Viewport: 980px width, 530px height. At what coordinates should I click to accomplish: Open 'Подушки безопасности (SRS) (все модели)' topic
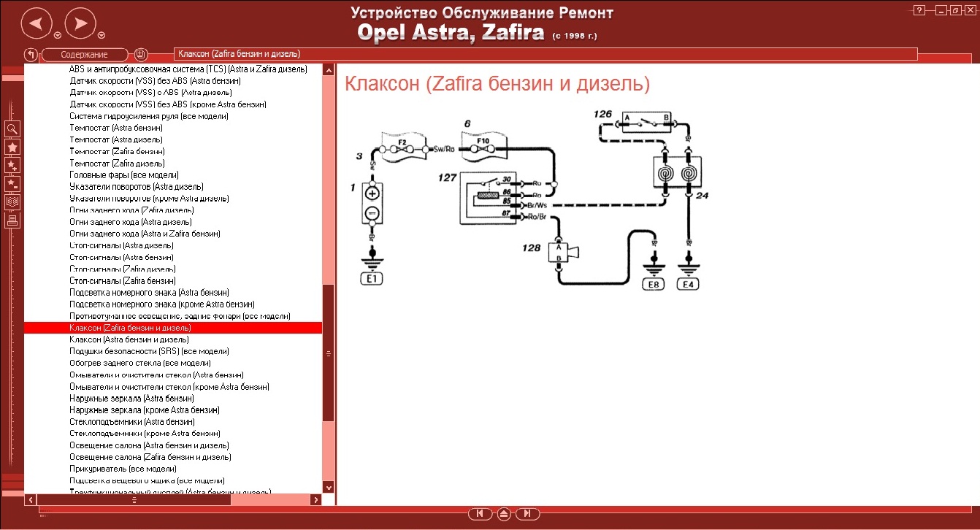149,351
